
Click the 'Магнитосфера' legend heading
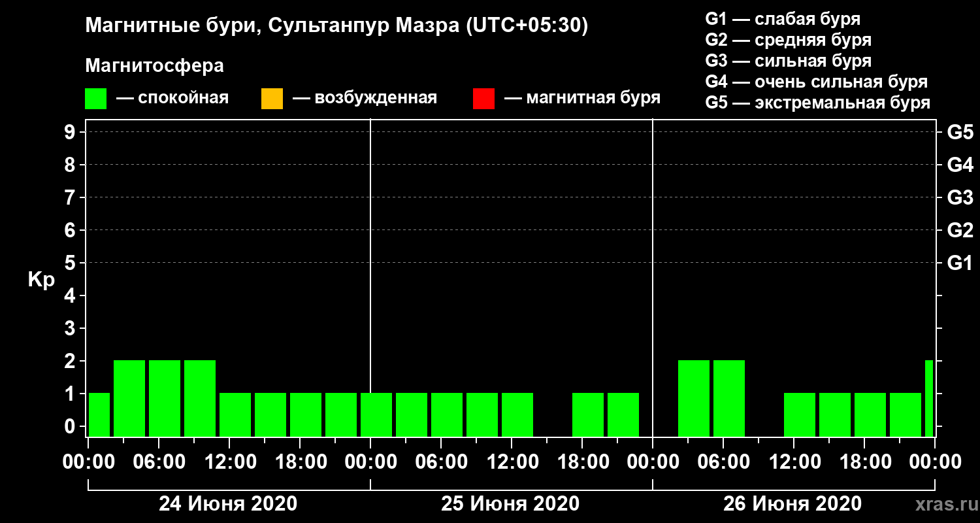tap(154, 66)
